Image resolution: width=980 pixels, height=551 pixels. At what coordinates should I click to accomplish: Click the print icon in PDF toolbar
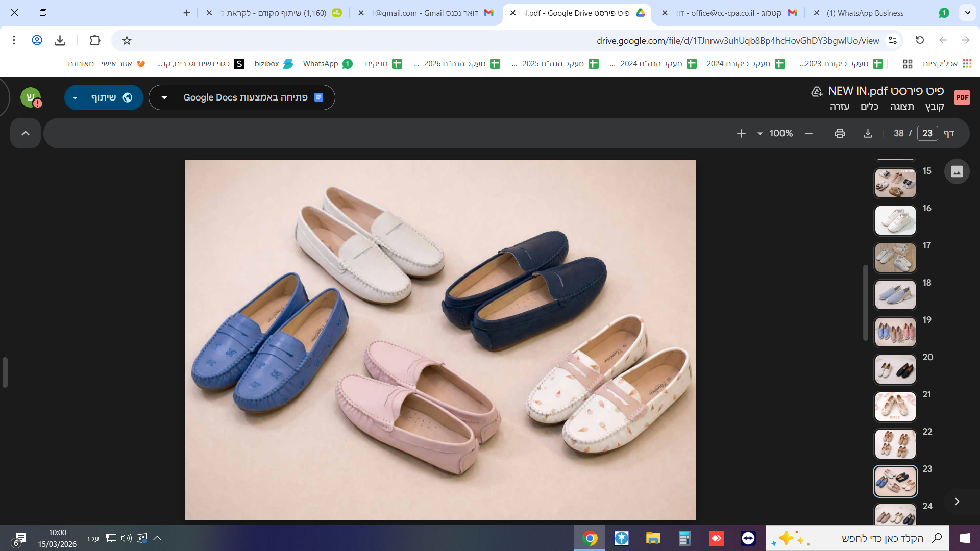840,133
